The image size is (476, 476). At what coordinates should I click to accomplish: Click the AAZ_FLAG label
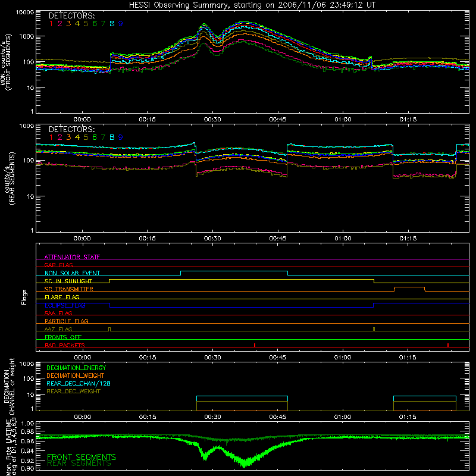(58, 329)
